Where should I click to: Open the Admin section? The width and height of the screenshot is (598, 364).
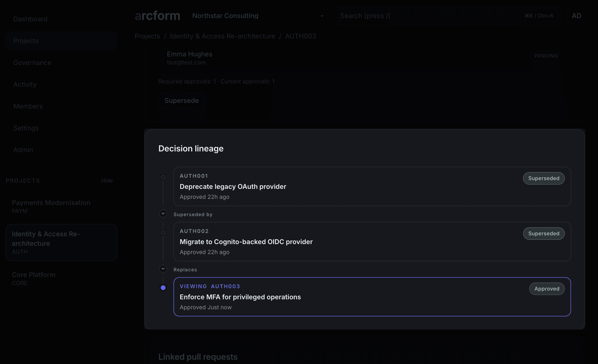click(23, 150)
